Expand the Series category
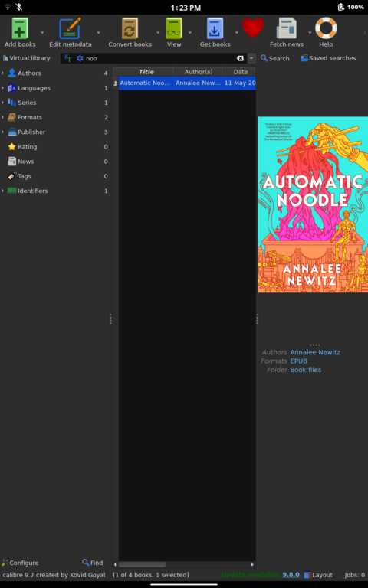Viewport: 368px width, 588px height. pos(2,103)
